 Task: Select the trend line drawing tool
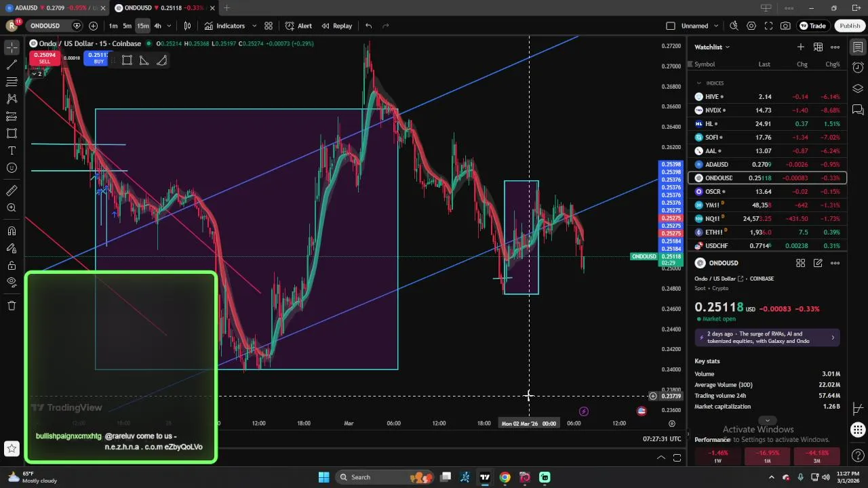[x=12, y=65]
